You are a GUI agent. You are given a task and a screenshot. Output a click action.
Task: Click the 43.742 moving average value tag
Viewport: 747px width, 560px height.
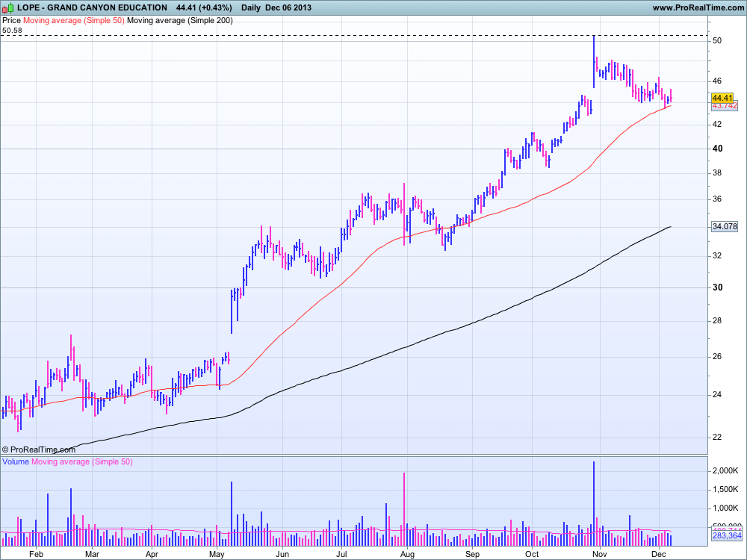(725, 106)
